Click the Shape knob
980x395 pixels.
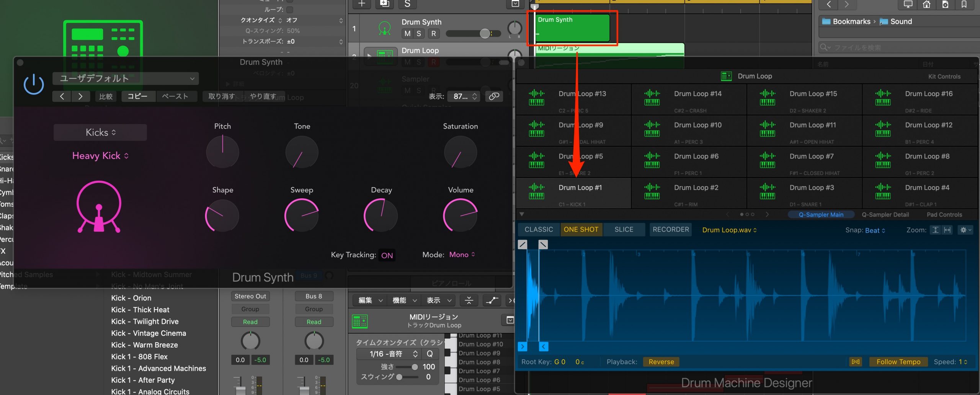(222, 215)
